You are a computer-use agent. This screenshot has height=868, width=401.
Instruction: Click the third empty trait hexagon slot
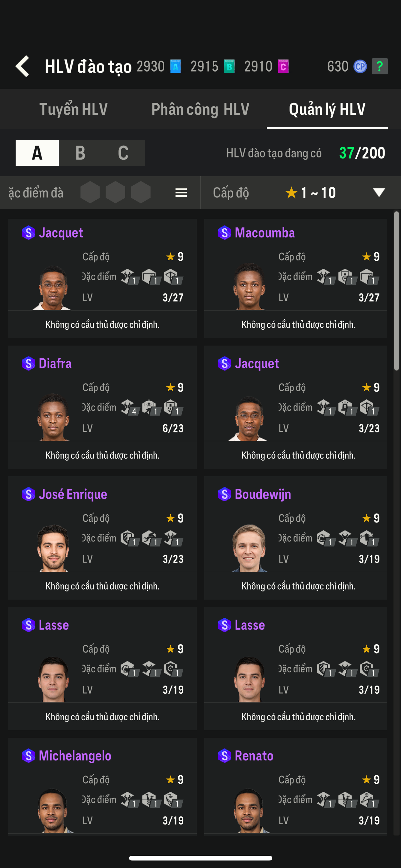click(141, 192)
